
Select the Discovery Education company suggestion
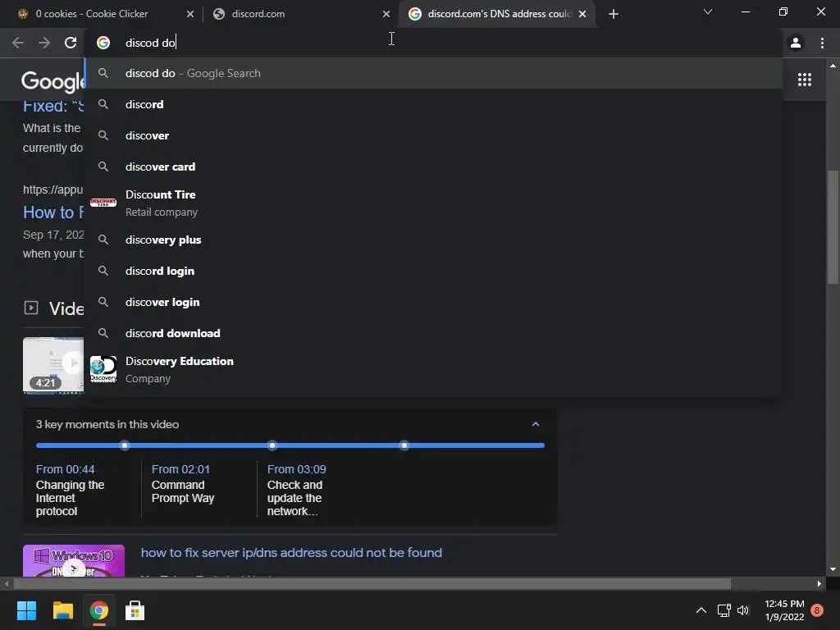(433, 370)
